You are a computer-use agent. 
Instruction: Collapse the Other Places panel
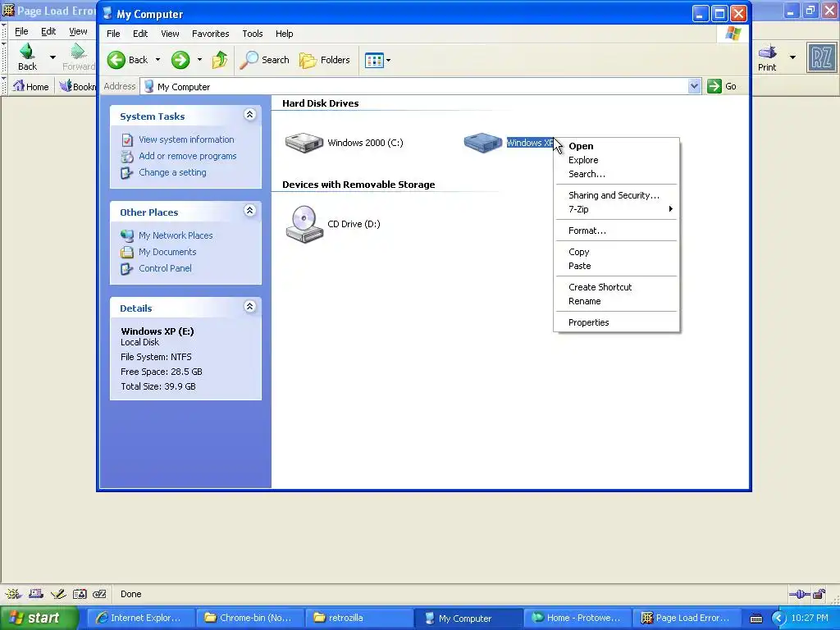point(249,211)
